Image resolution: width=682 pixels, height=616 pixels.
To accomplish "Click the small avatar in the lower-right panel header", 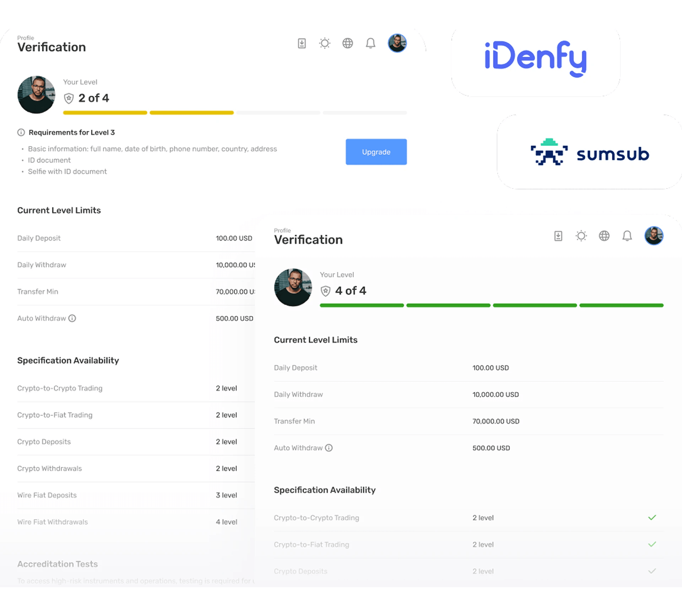I will (x=654, y=236).
